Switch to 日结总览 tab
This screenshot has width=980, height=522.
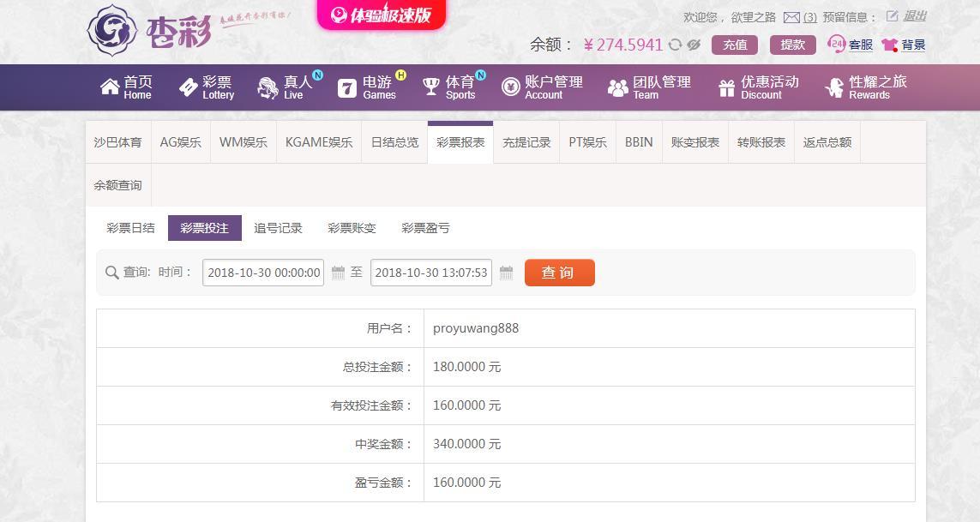point(395,142)
